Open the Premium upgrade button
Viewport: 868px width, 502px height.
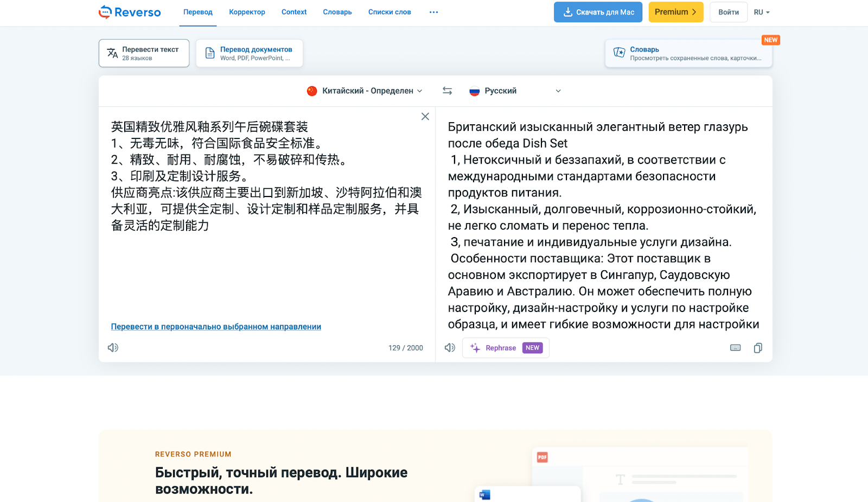675,12
